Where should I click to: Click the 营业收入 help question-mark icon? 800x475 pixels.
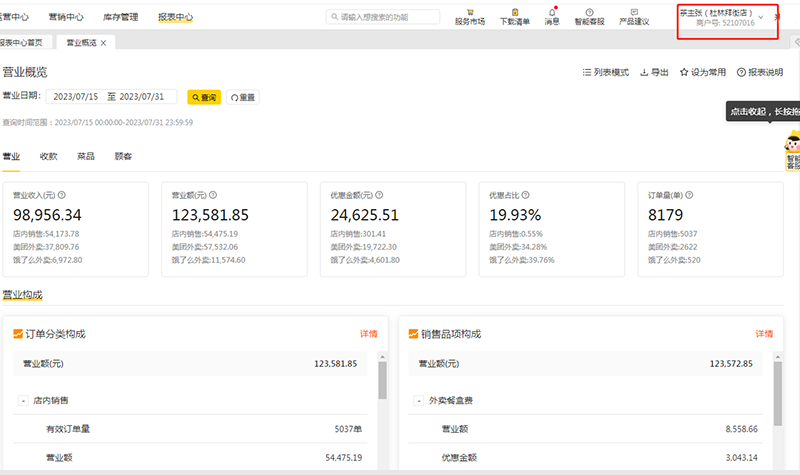point(62,195)
